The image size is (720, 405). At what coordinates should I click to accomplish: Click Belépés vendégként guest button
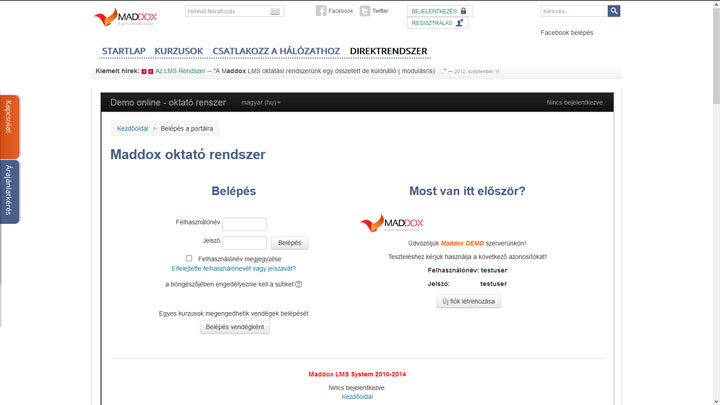[235, 327]
